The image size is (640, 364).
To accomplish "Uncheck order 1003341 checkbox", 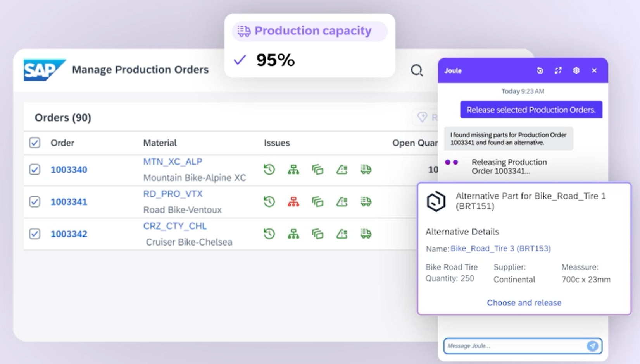I will pos(35,202).
